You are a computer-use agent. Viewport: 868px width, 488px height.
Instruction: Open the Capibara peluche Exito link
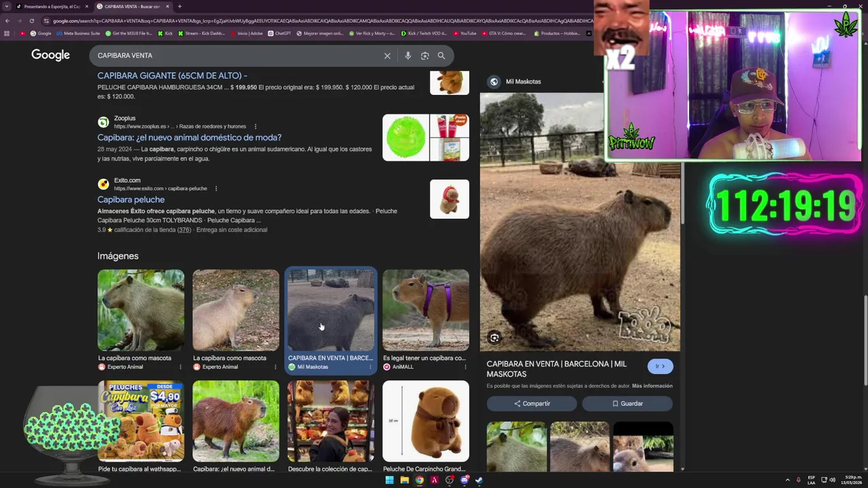pos(131,200)
